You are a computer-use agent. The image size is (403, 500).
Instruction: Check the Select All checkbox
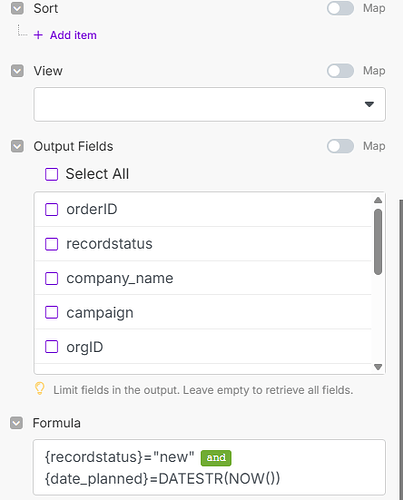pos(51,174)
